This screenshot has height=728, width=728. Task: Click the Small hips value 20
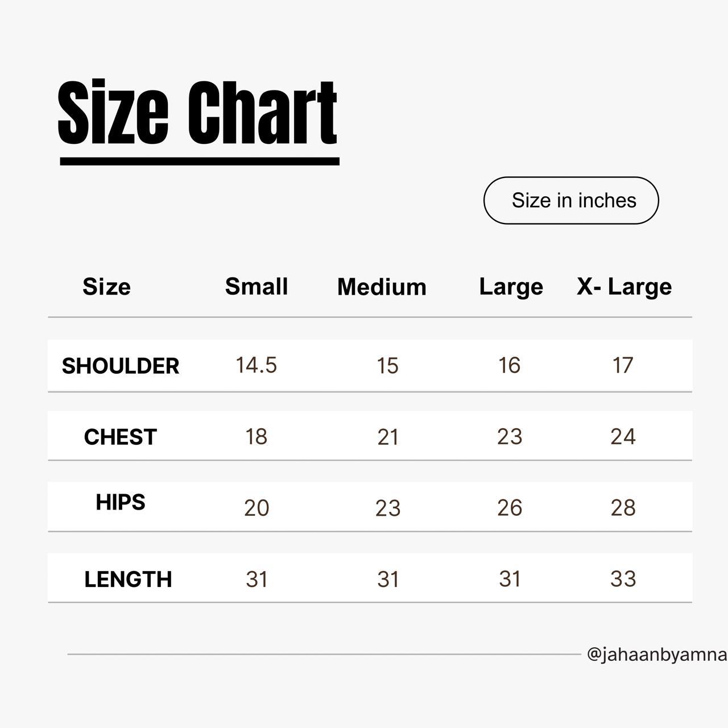257,507
